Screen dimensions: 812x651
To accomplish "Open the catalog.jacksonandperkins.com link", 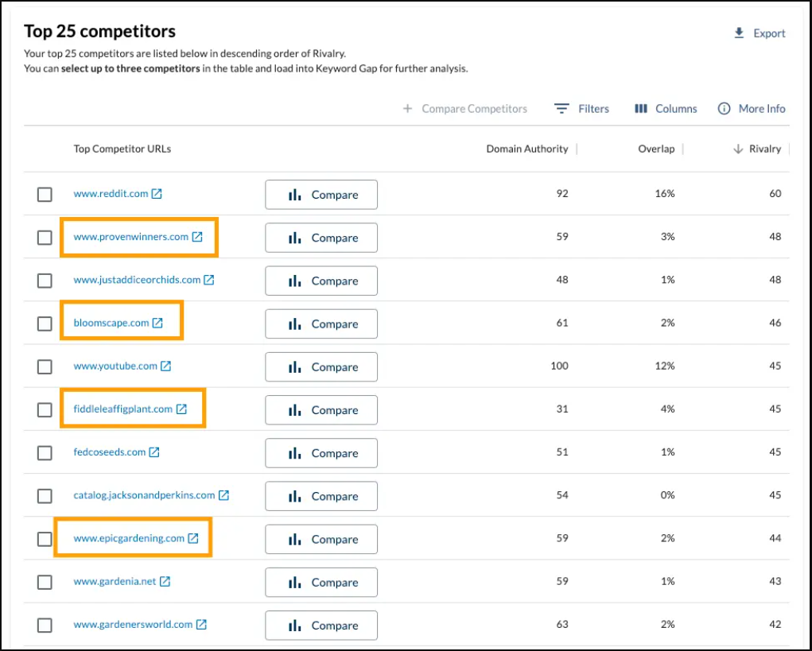I will click(x=145, y=495).
